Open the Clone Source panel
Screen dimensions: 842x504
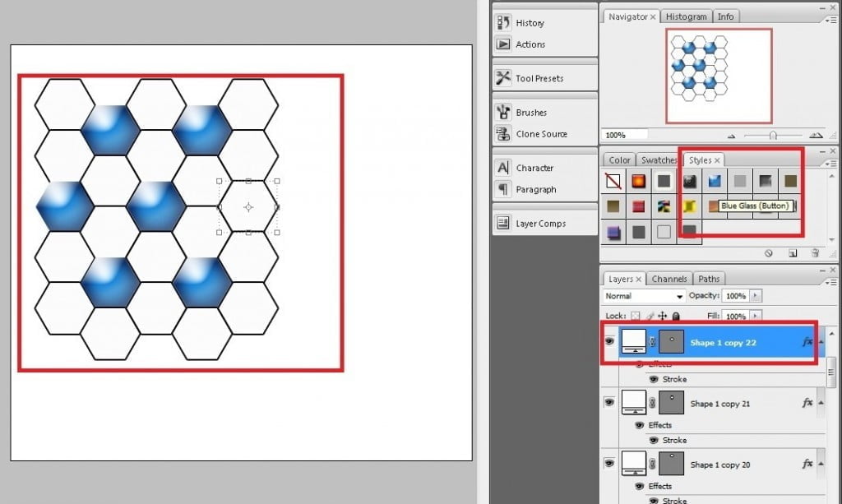click(503, 134)
